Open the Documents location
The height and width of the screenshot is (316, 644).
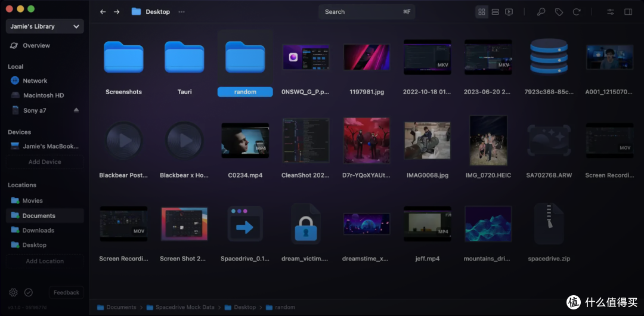pos(45,216)
